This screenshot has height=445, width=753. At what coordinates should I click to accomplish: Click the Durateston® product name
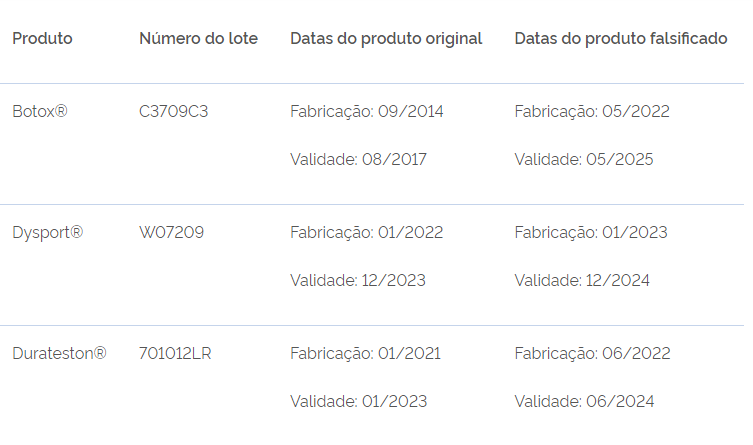pyautogui.click(x=59, y=353)
